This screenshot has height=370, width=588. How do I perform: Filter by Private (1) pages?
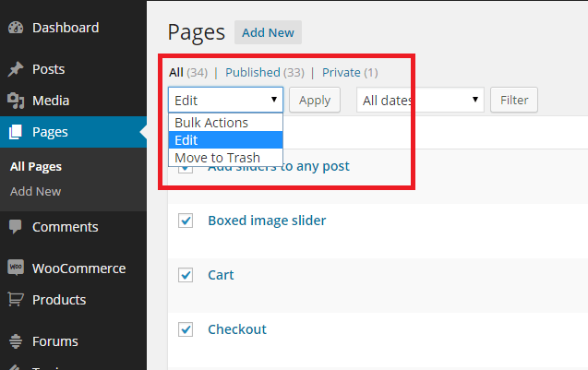[x=350, y=72]
